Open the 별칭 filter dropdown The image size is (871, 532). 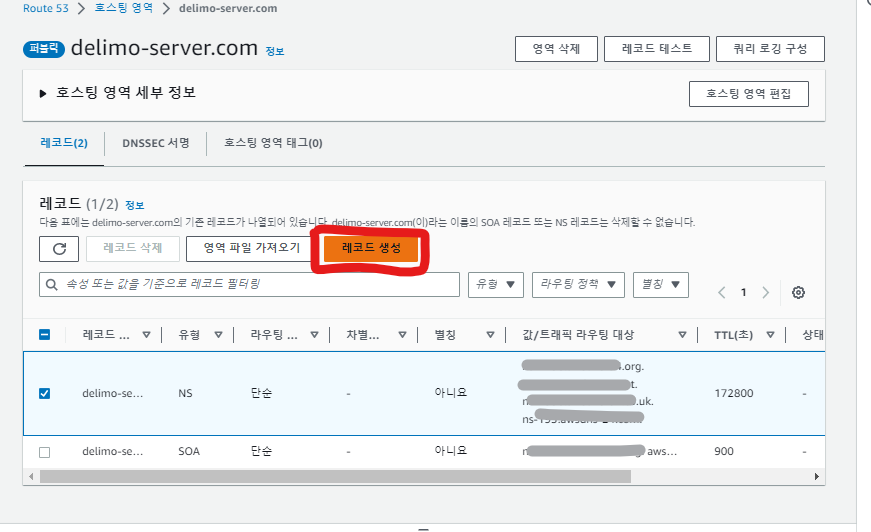pos(660,284)
